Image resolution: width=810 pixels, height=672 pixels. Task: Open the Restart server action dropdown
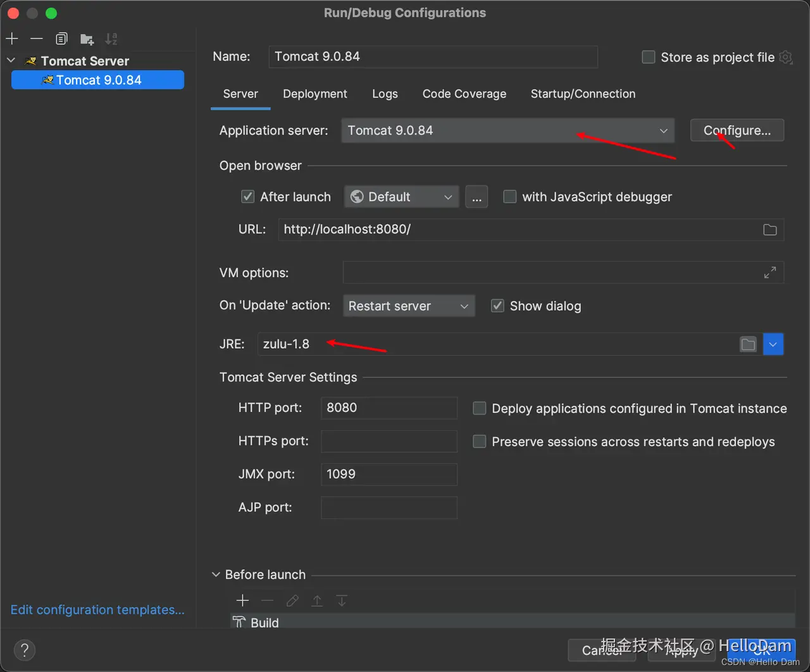pyautogui.click(x=409, y=306)
